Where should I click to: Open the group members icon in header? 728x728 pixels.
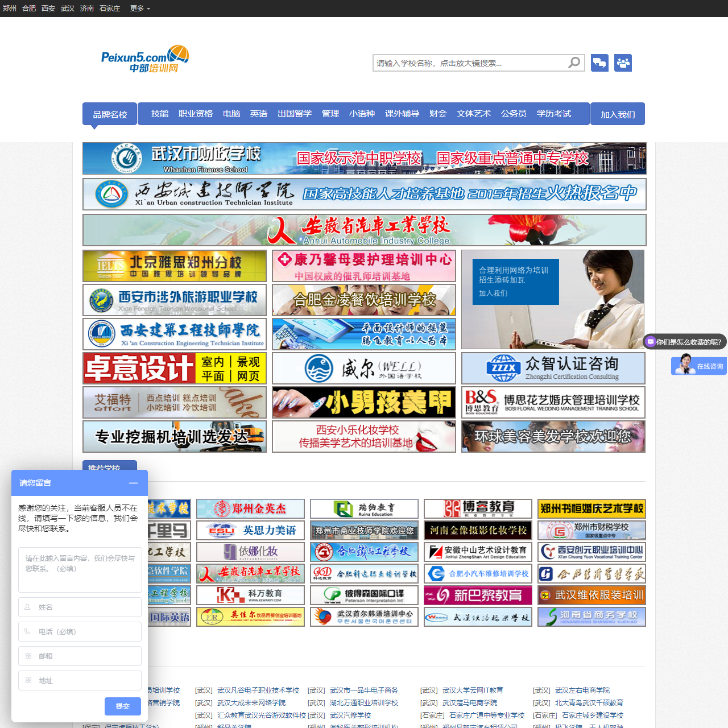tap(623, 63)
